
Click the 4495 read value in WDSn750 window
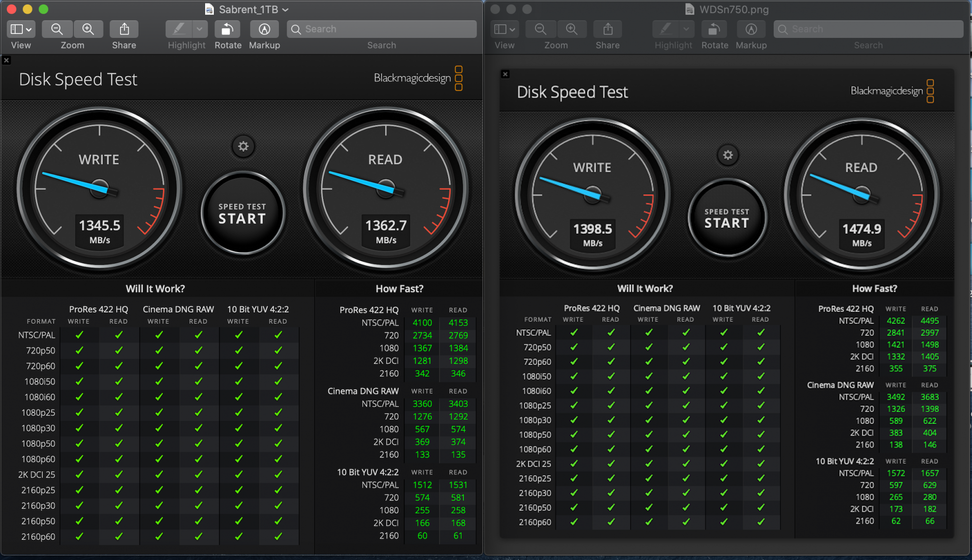click(x=929, y=321)
